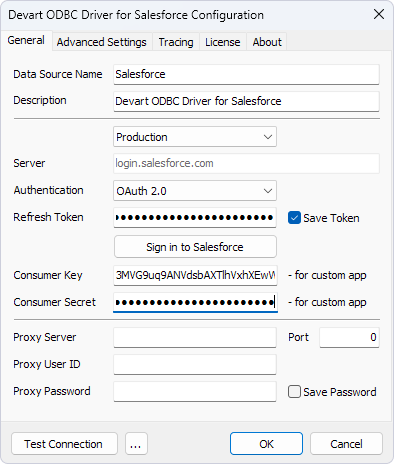Click "for custom app" beside Consumer Key

pos(327,275)
